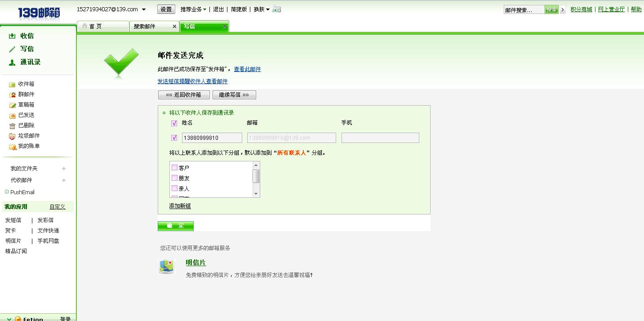Toggle the select-all checkbox beside 姓名
Image resolution: width=644 pixels, height=321 pixels.
pyautogui.click(x=174, y=123)
